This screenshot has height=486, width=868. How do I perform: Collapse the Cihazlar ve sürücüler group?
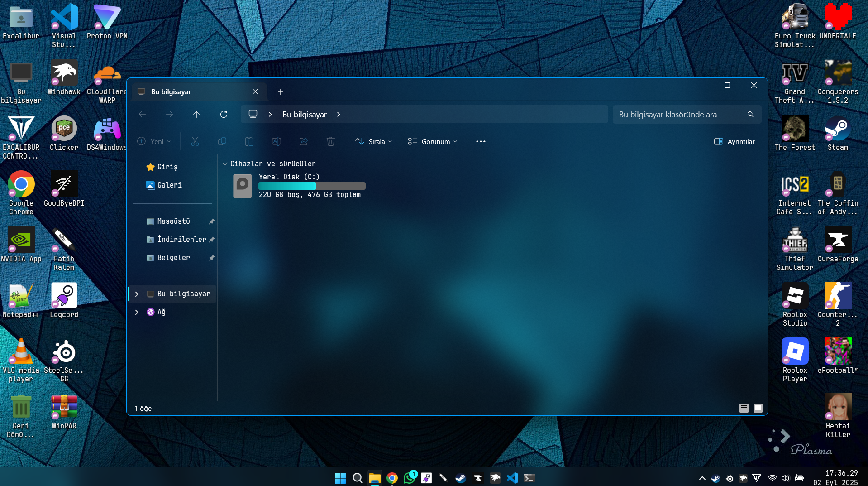click(225, 164)
